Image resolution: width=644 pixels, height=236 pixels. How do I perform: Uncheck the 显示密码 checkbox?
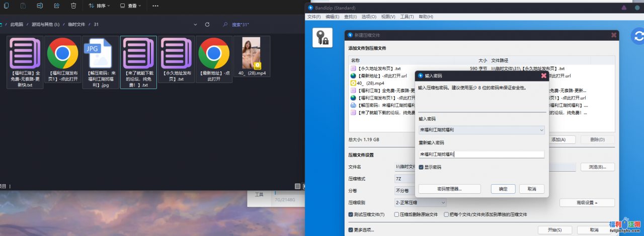click(x=421, y=167)
